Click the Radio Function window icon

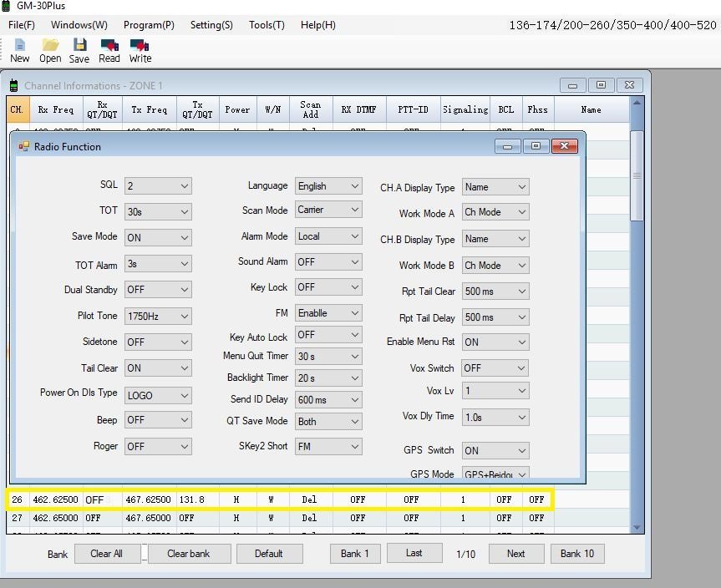click(x=24, y=147)
